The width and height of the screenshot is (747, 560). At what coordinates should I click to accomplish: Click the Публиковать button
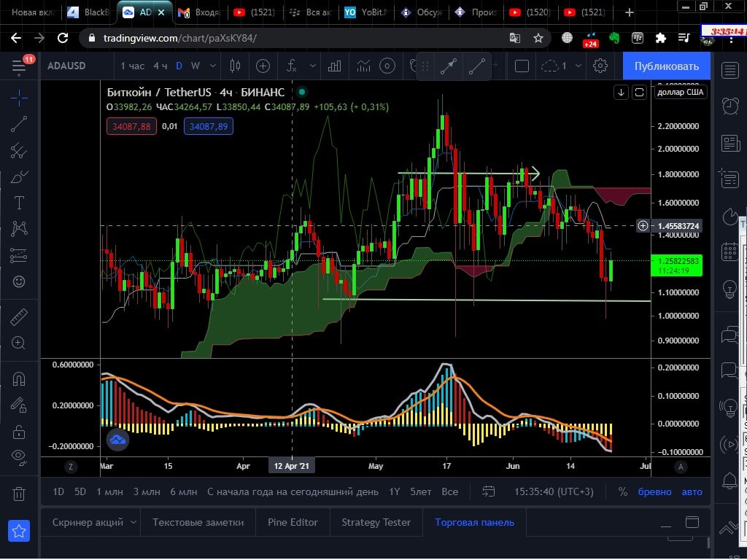[667, 66]
